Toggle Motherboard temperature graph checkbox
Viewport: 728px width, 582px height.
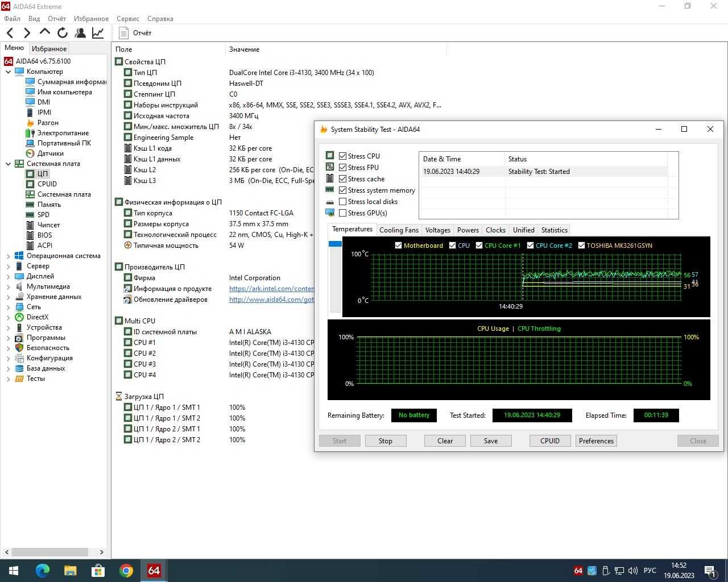[x=398, y=246]
